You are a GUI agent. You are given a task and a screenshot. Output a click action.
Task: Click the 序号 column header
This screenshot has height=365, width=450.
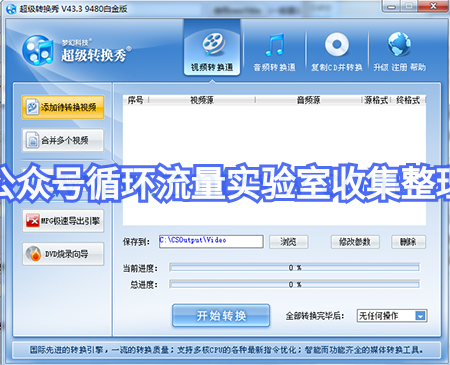[136, 100]
